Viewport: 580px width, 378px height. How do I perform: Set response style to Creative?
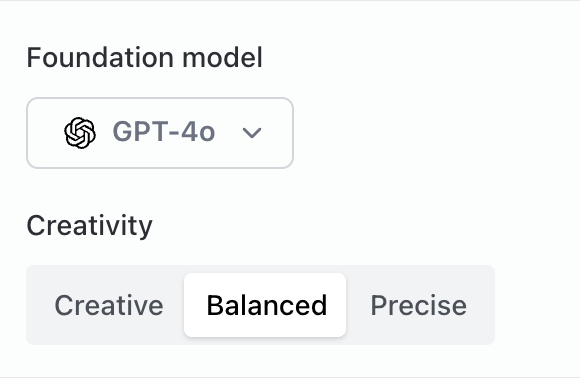click(109, 305)
